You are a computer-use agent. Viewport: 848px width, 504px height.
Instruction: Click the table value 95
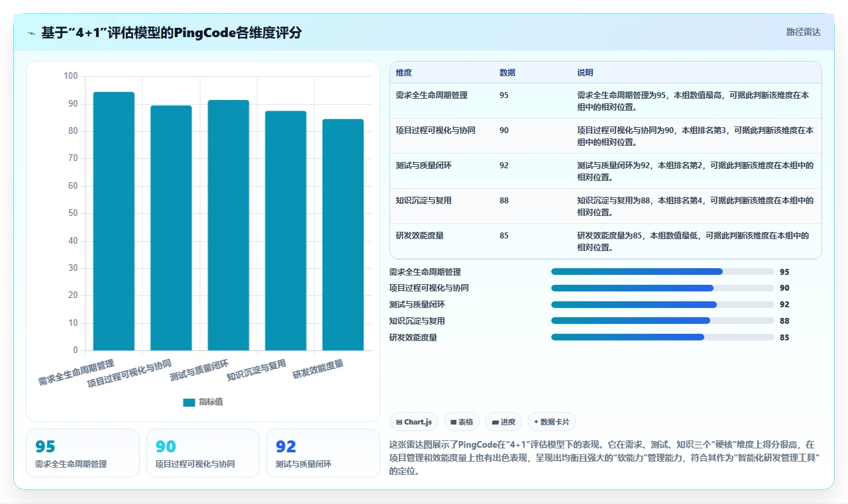(x=504, y=95)
